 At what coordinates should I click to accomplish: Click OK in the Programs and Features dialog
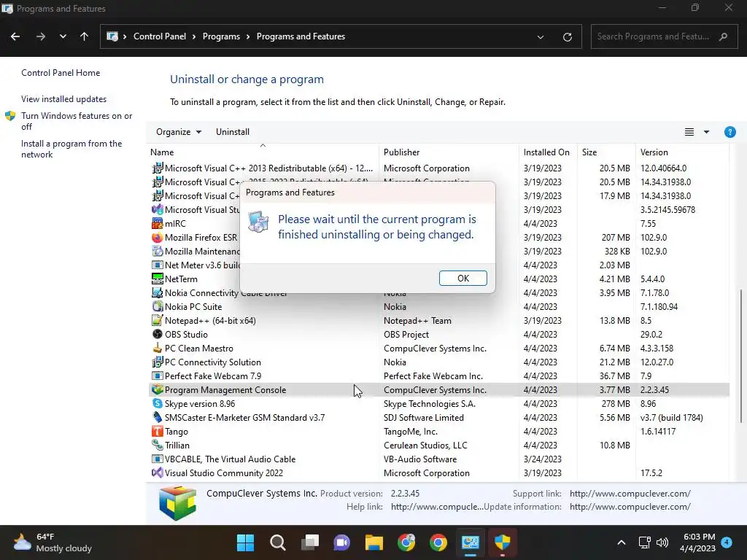462,278
